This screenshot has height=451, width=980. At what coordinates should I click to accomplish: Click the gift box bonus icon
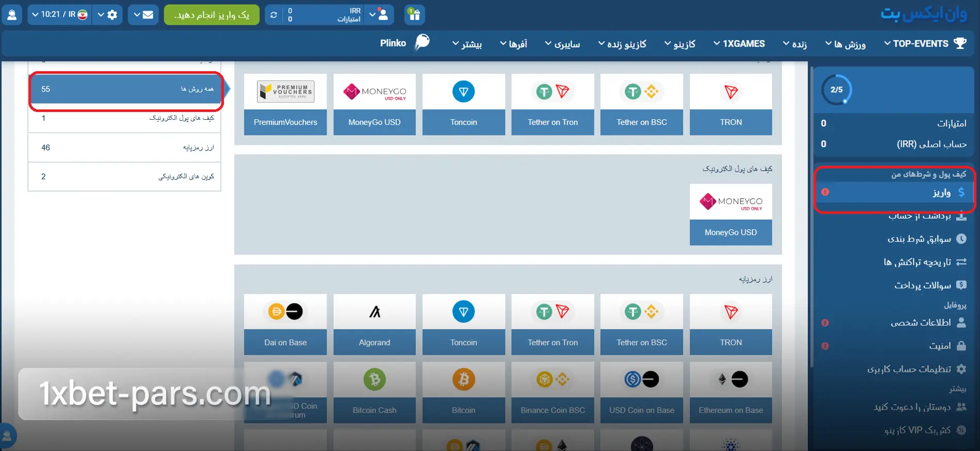414,14
